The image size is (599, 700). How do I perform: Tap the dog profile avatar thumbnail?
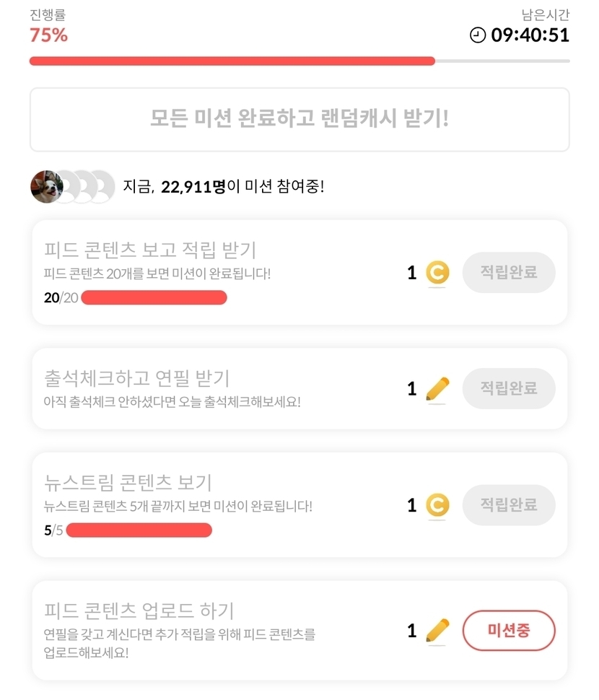tap(45, 188)
